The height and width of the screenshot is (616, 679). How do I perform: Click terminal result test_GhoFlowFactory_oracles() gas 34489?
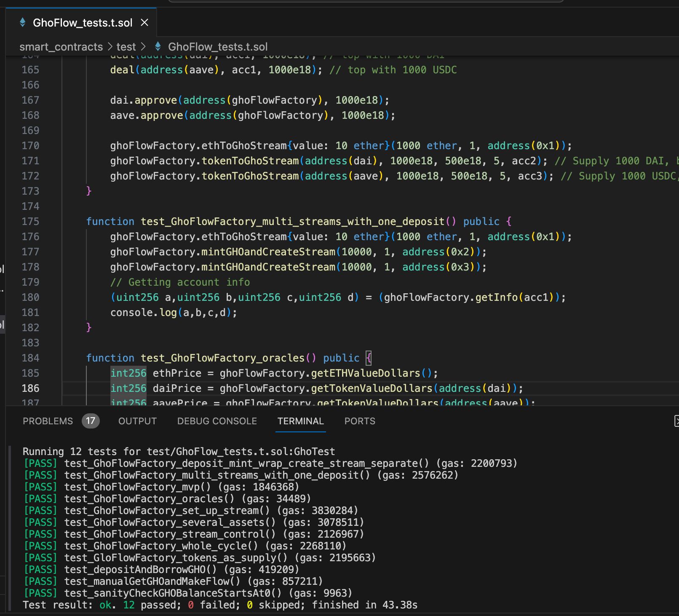(x=167, y=499)
